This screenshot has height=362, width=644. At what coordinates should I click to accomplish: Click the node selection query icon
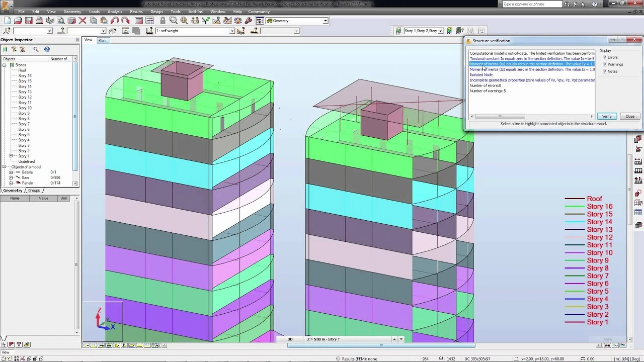[x=7, y=31]
